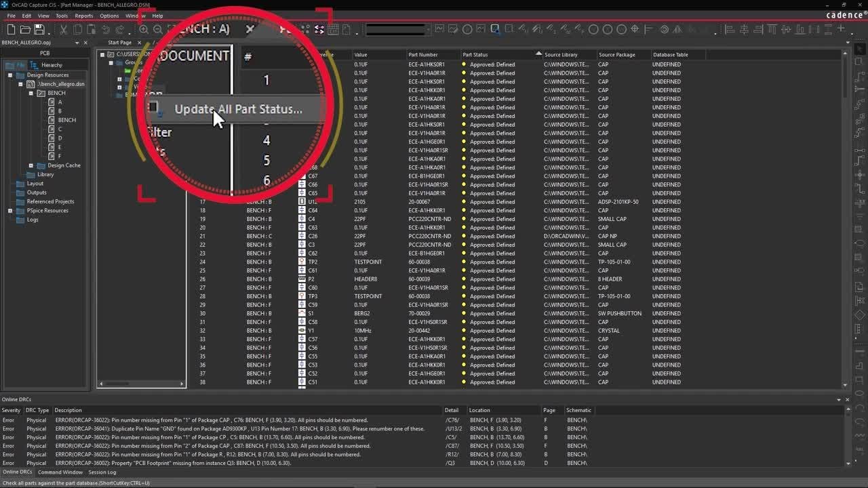Click the SW PUSHBUTTON source package cell
Viewport: 868px width, 488px height.
pyautogui.click(x=620, y=313)
